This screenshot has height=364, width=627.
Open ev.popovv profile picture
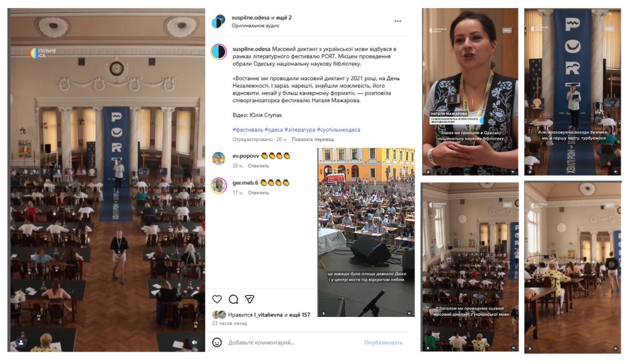click(219, 159)
